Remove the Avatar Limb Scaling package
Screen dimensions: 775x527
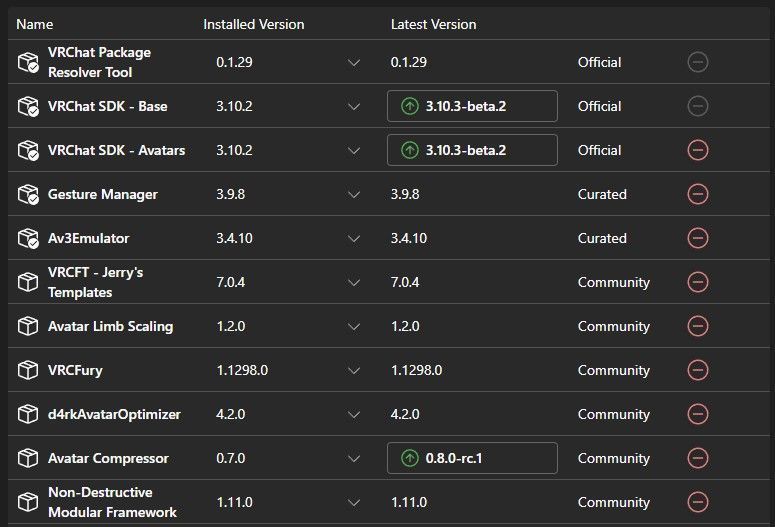(698, 326)
